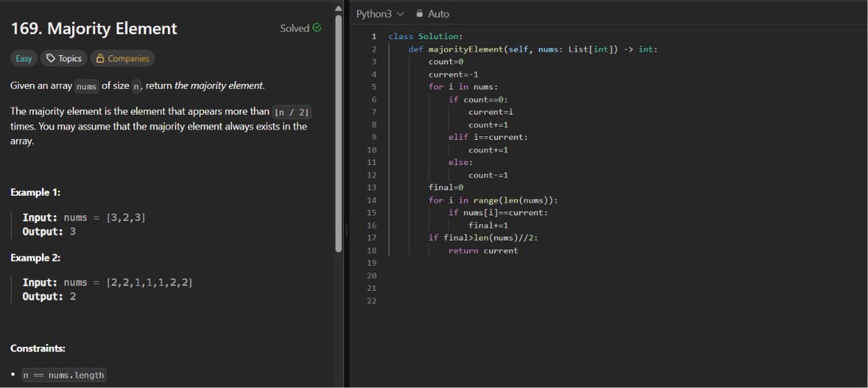Click the 169. Majority Element title

click(x=94, y=29)
